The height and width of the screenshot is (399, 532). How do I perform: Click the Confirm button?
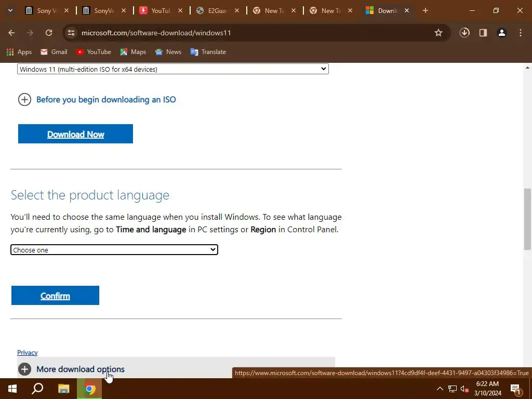[55, 295]
